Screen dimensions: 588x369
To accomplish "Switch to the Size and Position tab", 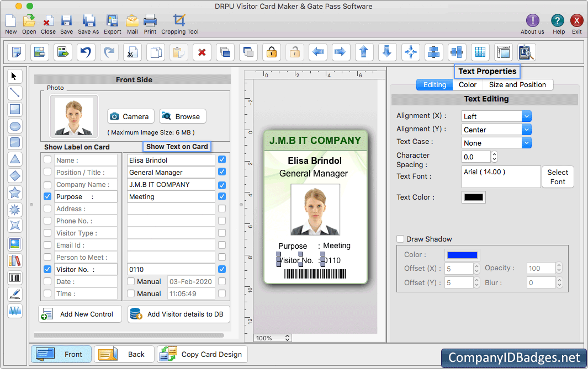I will coord(517,84).
